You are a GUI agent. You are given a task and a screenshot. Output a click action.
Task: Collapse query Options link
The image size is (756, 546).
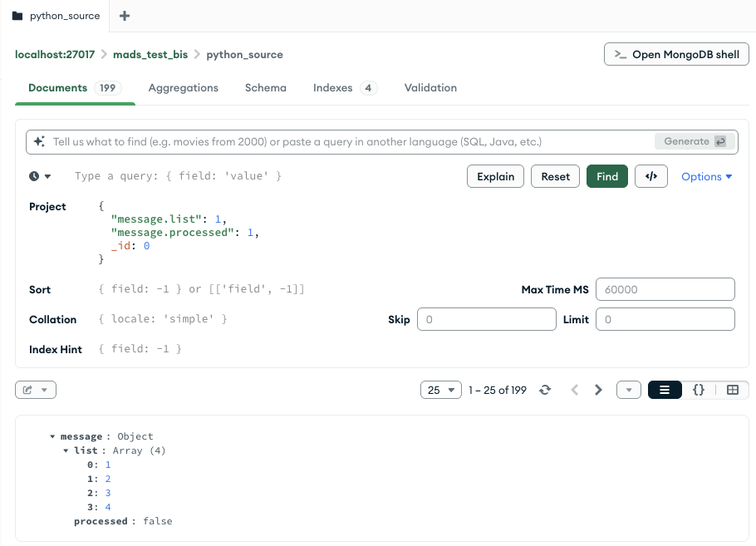[706, 176]
